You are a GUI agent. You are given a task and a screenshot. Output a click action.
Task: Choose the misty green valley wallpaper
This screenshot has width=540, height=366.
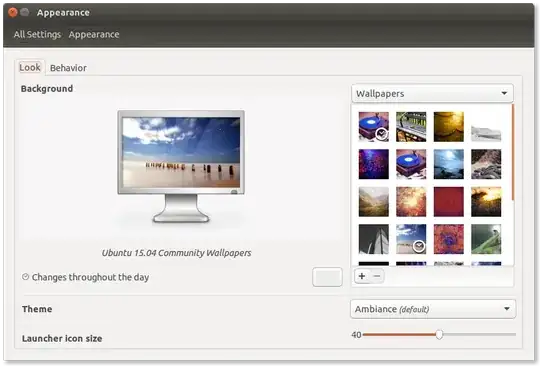click(x=374, y=201)
